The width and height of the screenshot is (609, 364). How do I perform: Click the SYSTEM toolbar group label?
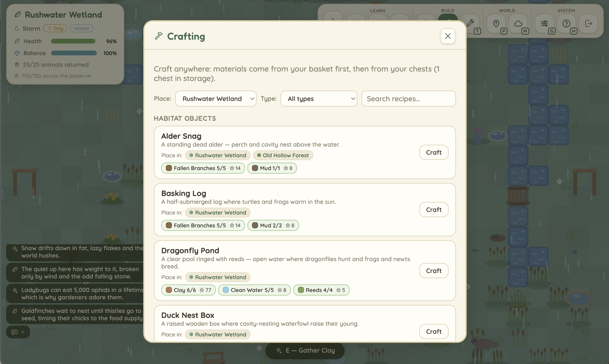pos(566,10)
